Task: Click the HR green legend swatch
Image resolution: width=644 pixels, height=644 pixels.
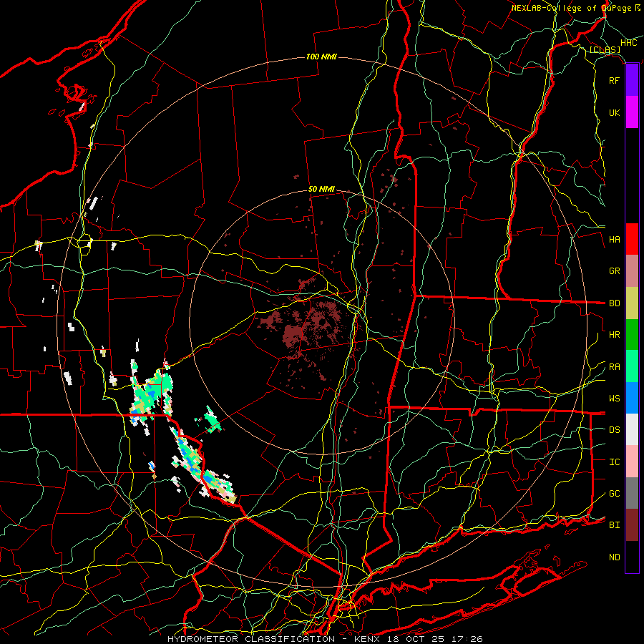Action: point(632,335)
